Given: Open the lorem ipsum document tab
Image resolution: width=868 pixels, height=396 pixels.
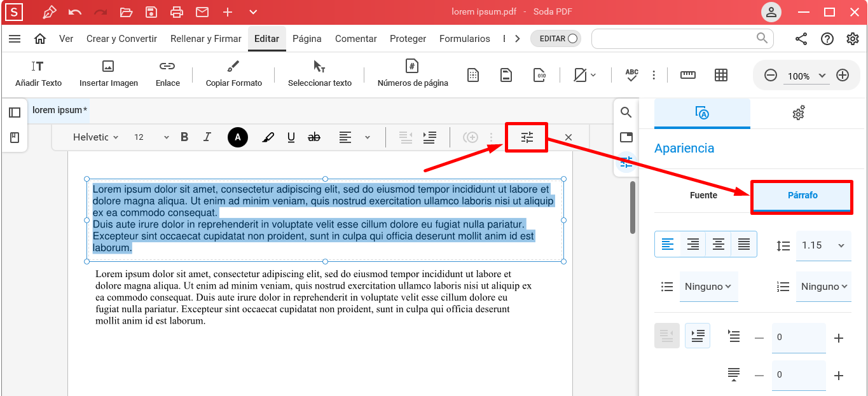Looking at the screenshot, I should pos(60,110).
